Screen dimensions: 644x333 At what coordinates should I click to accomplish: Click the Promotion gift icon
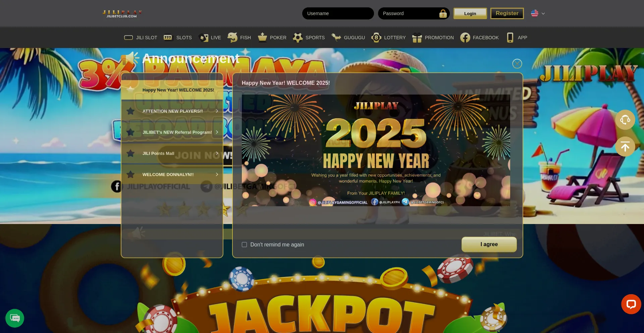[417, 38]
